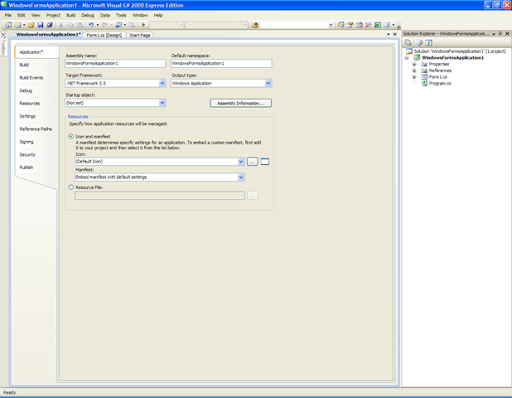Click the Assembly Information button

coord(241,103)
